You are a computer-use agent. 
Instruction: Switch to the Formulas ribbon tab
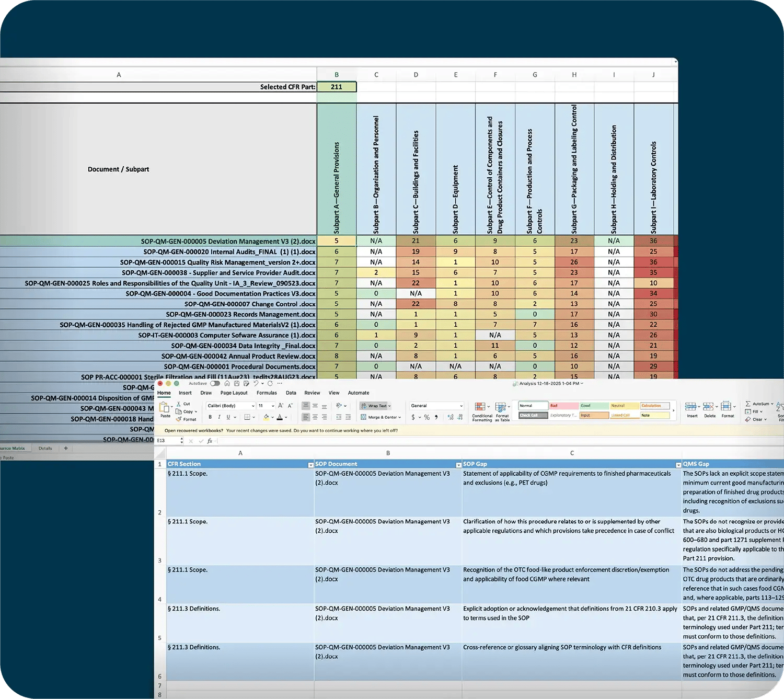pos(267,393)
